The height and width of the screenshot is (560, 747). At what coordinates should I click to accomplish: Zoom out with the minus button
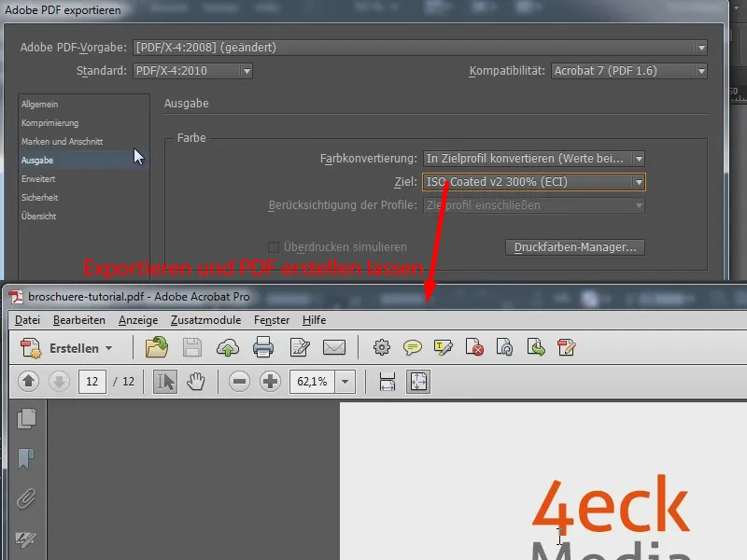click(x=239, y=382)
